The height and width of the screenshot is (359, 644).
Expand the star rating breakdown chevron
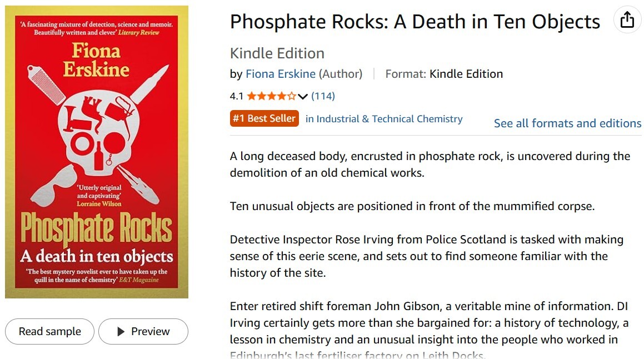tap(303, 97)
